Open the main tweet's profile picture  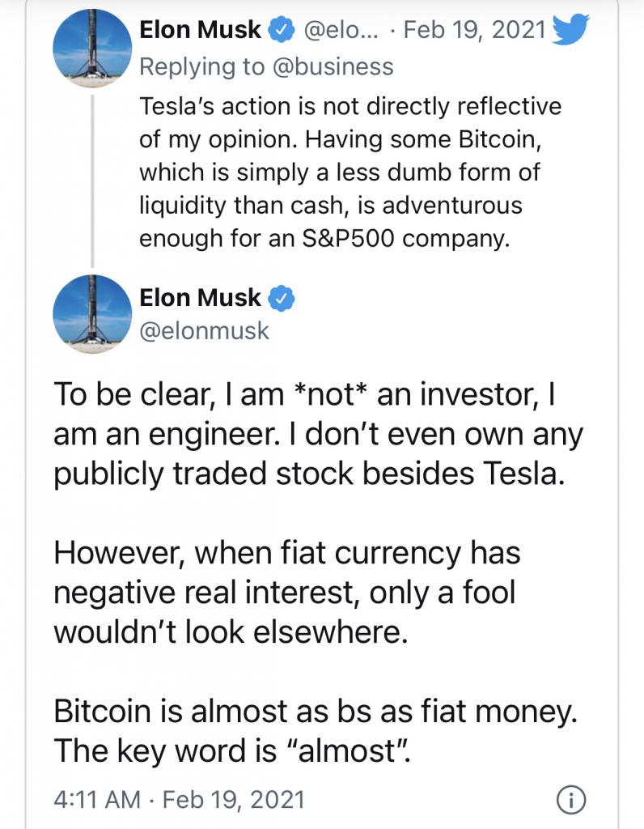point(92,314)
